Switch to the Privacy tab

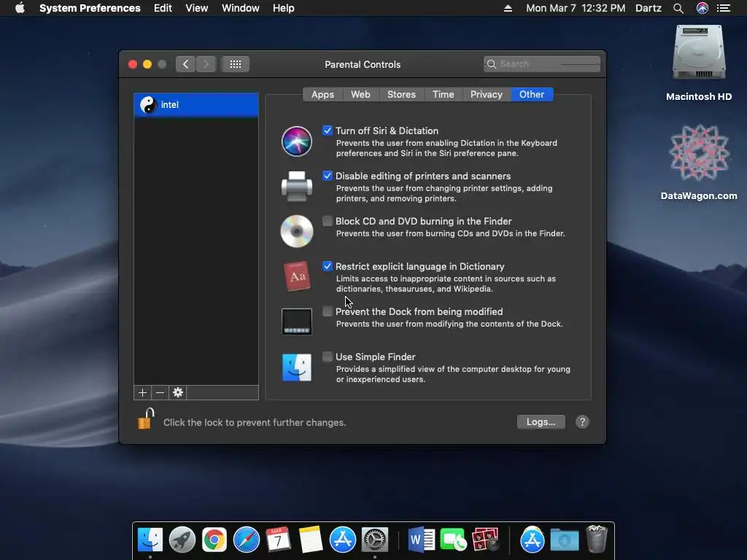point(487,94)
